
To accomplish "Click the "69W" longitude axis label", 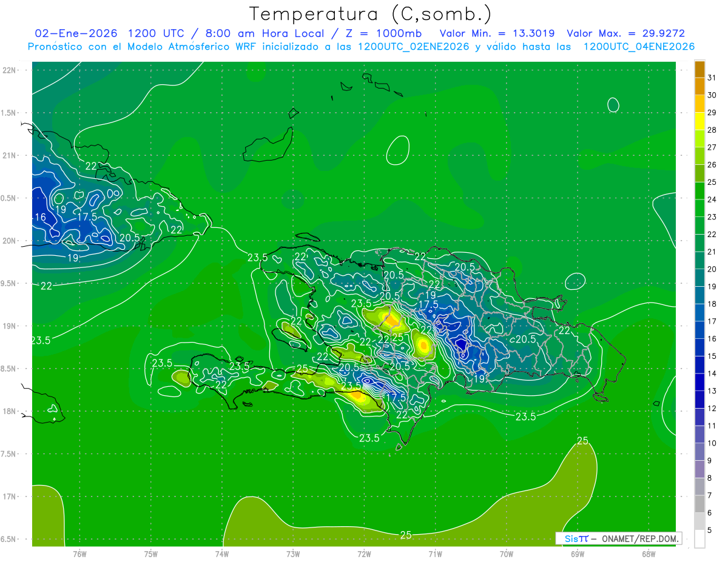I will tap(578, 554).
